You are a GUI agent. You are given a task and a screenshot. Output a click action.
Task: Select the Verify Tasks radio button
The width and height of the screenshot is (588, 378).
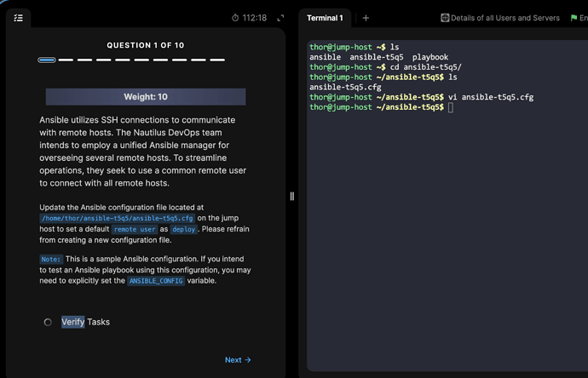(48, 322)
